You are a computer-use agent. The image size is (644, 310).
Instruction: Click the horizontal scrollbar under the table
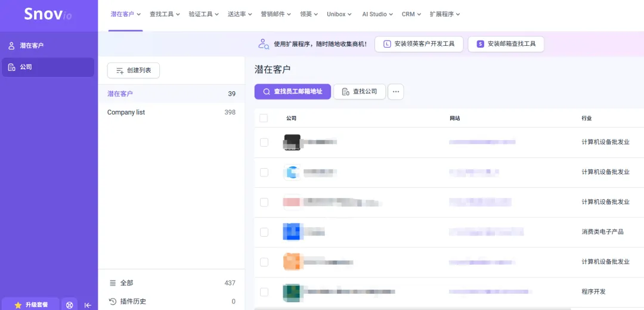point(413,308)
